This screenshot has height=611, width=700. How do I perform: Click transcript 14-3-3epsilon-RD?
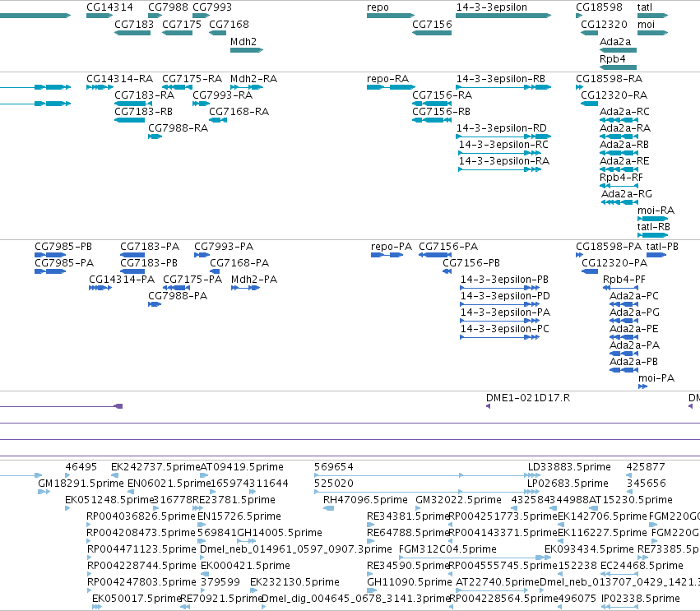(501, 128)
